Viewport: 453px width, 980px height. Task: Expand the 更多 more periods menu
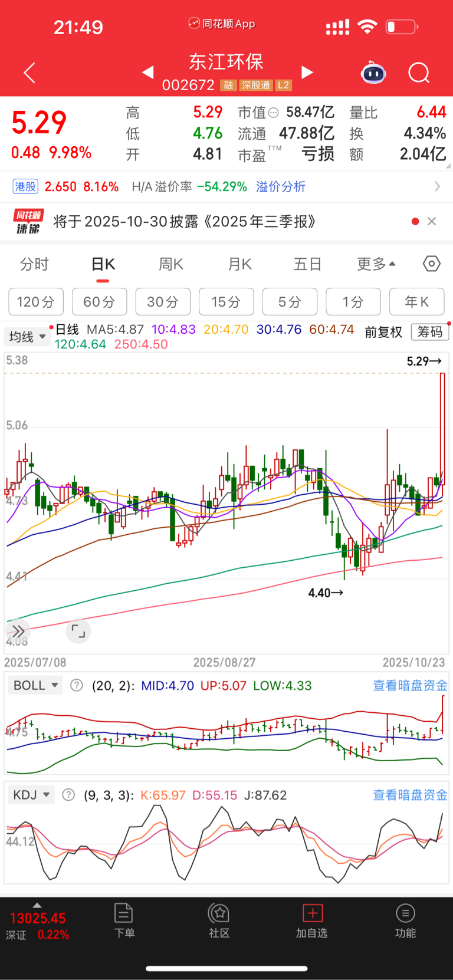(376, 264)
